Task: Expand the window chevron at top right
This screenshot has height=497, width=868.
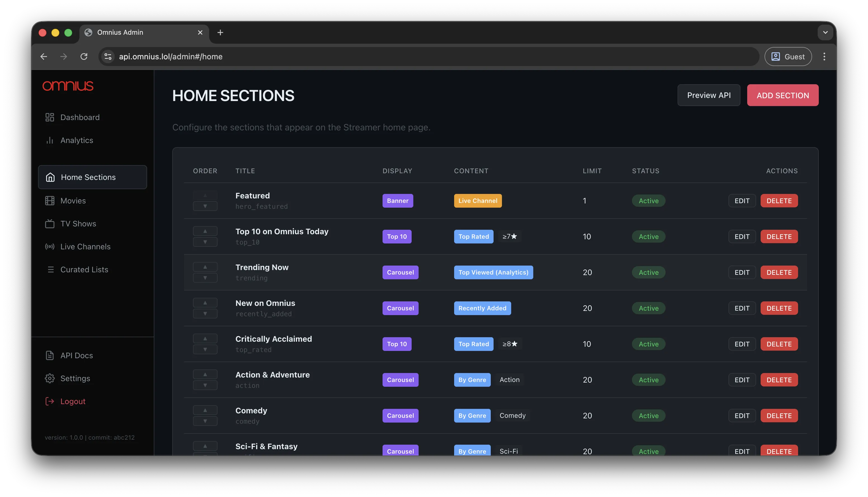Action: click(825, 32)
